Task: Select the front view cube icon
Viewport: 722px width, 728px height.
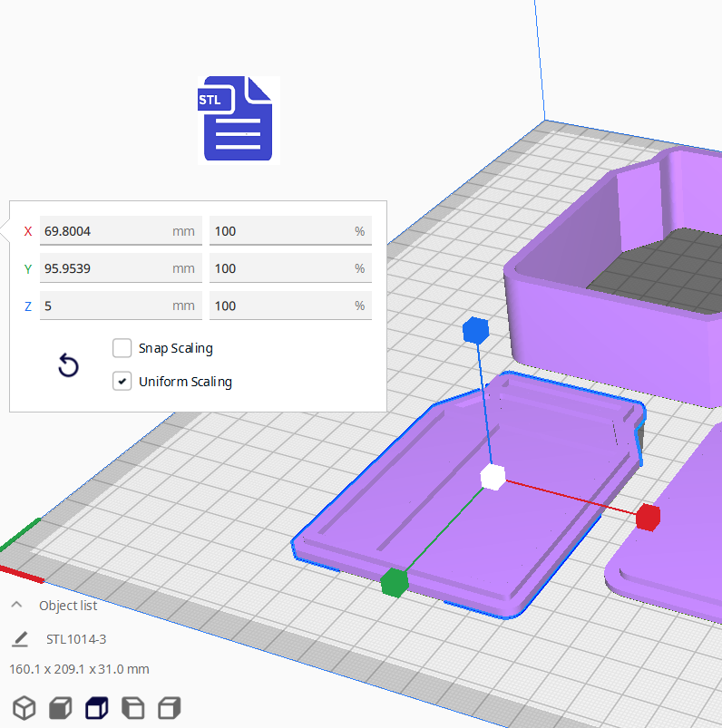Action: click(x=61, y=707)
